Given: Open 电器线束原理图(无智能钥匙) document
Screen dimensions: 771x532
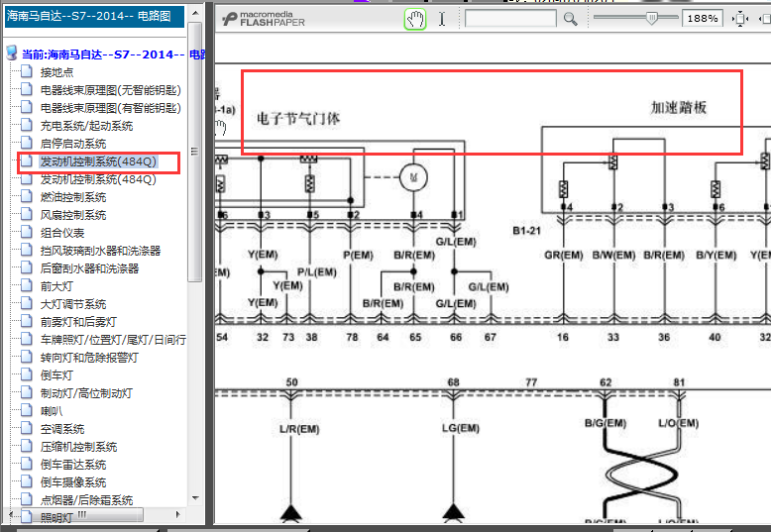Looking at the screenshot, I should click(111, 90).
